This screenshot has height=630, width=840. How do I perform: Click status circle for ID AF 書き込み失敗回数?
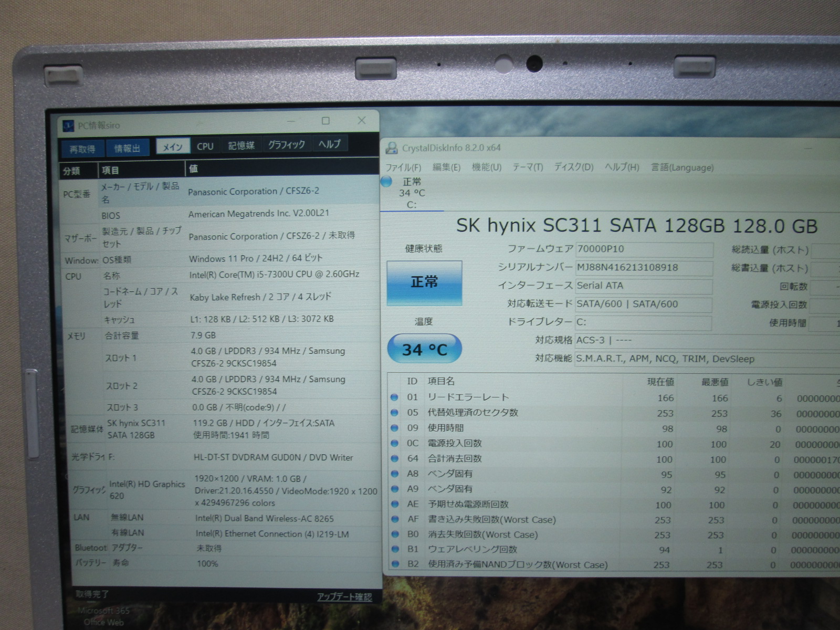pos(394,519)
